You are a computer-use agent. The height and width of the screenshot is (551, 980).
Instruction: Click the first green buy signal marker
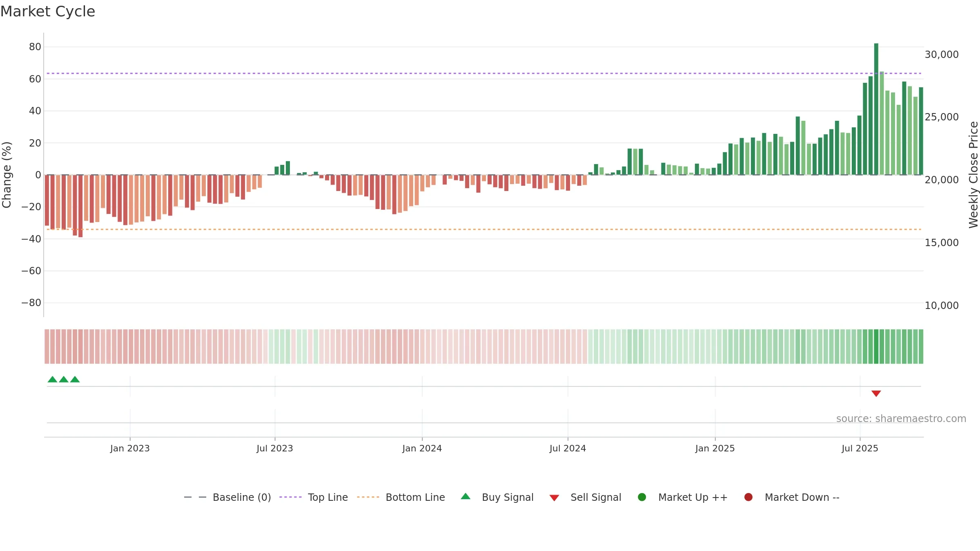[x=52, y=379]
